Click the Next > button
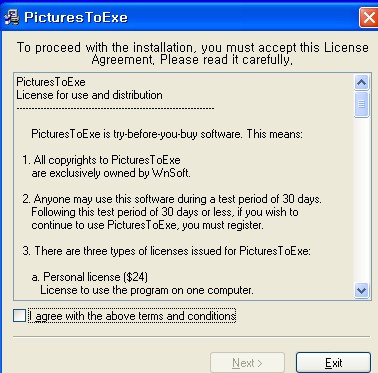 click(247, 363)
